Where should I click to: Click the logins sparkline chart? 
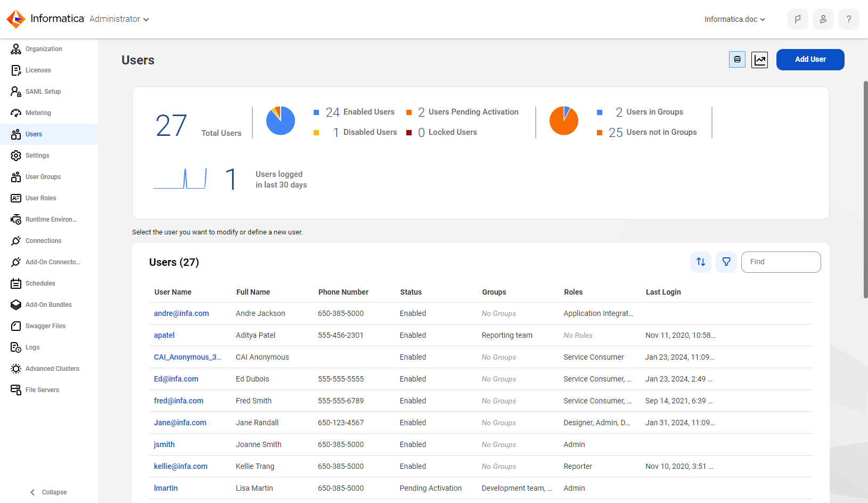pos(180,179)
